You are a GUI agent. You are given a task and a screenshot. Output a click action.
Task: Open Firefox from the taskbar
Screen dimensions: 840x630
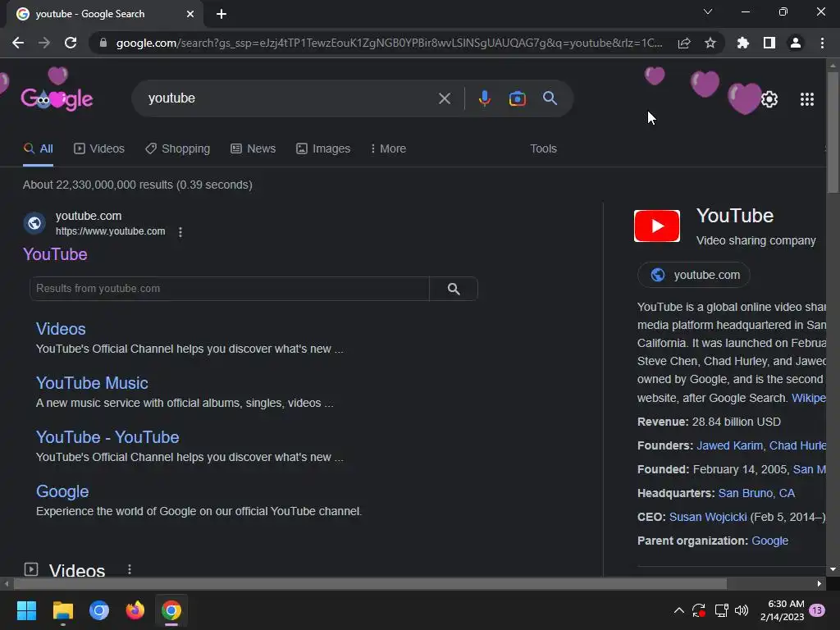click(135, 610)
